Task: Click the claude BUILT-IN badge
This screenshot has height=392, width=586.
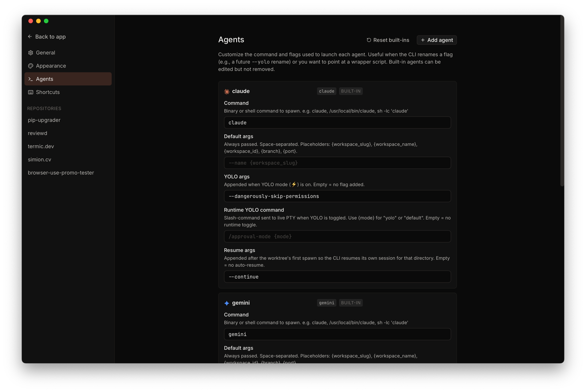Action: 351,91
